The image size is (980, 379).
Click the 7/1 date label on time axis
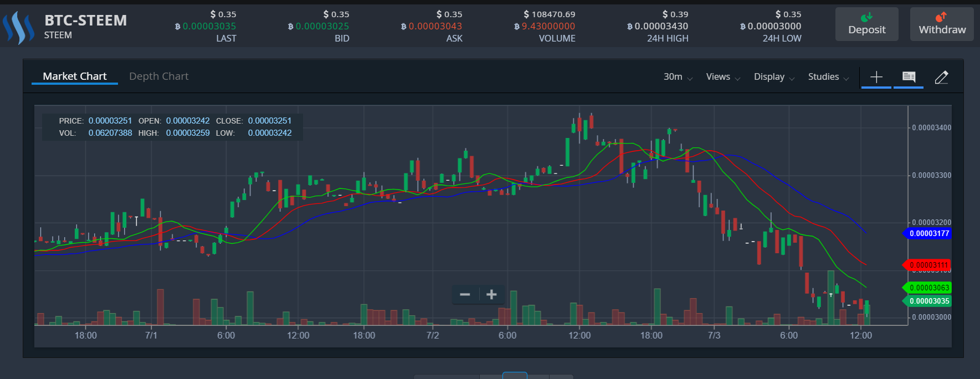click(x=151, y=335)
